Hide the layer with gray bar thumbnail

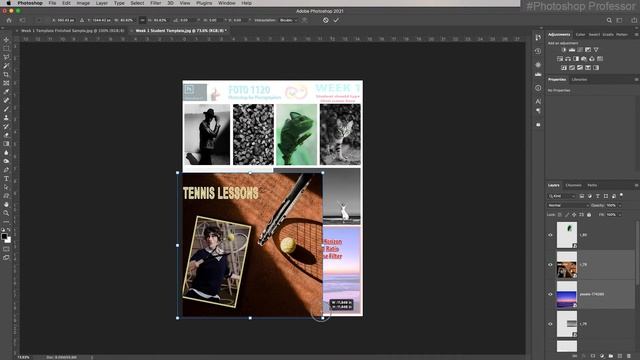tap(550, 324)
